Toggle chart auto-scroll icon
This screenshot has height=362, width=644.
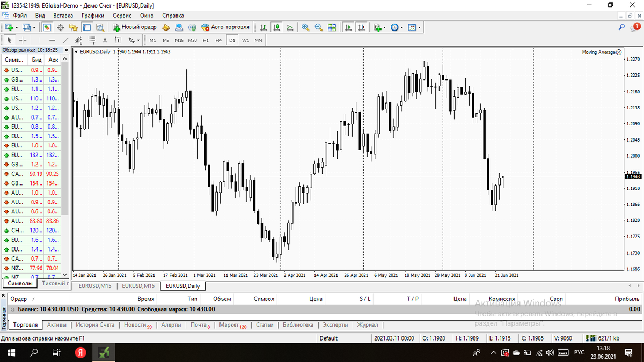coord(348,27)
